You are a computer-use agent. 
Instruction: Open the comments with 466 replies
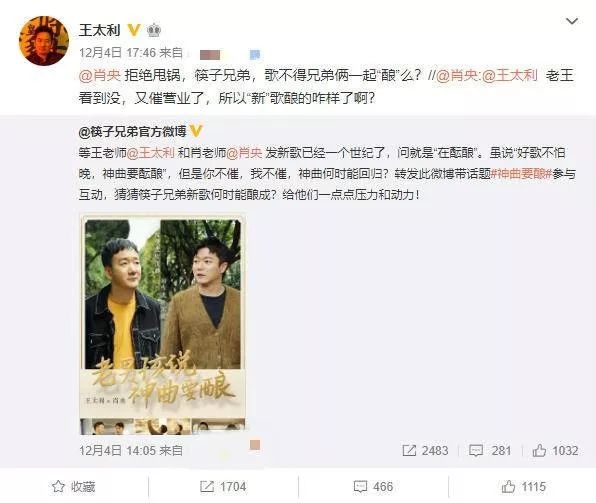(373, 487)
